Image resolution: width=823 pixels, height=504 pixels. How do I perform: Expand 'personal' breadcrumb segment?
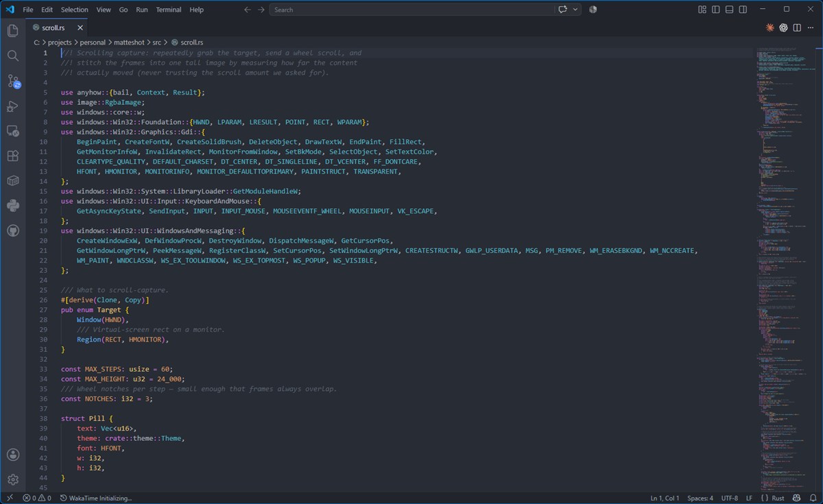pos(93,43)
